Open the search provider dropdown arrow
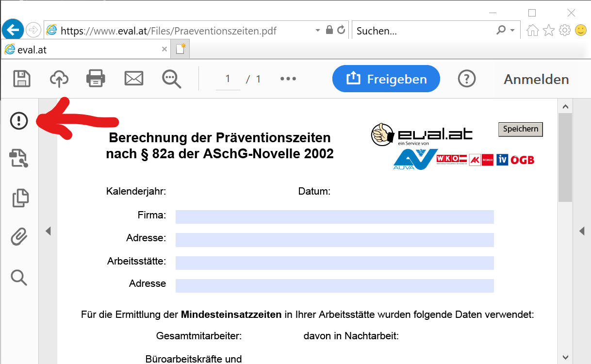The height and width of the screenshot is (364, 591). point(512,30)
